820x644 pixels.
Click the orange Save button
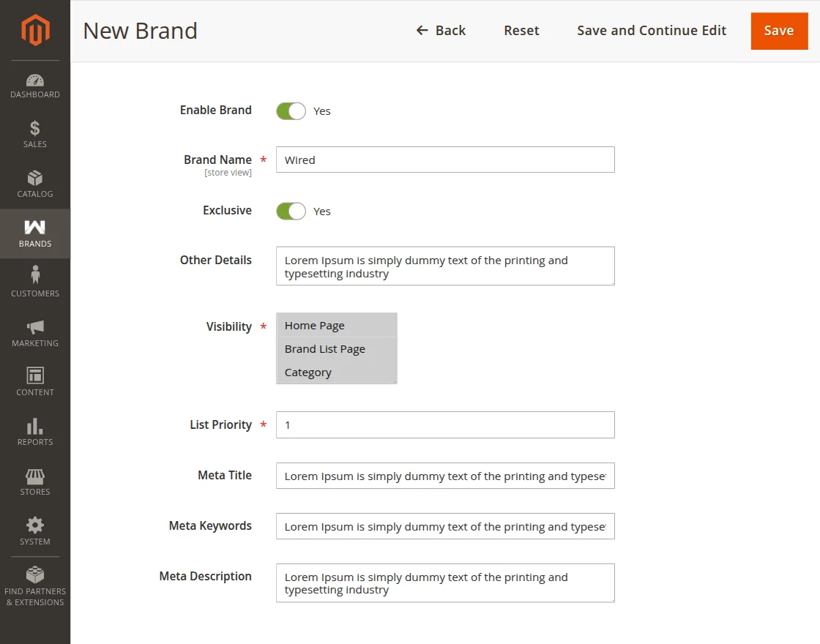click(779, 31)
